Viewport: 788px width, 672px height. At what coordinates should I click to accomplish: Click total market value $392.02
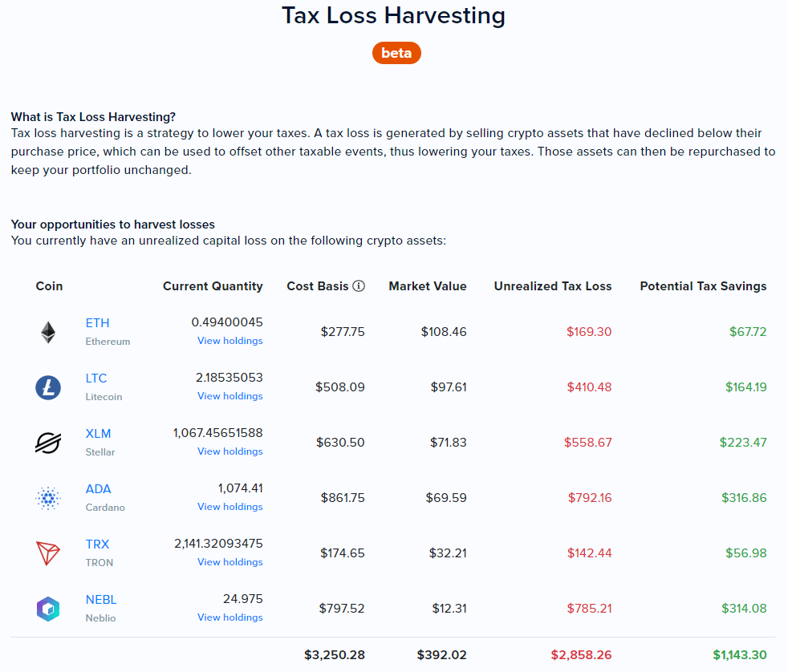tap(441, 654)
